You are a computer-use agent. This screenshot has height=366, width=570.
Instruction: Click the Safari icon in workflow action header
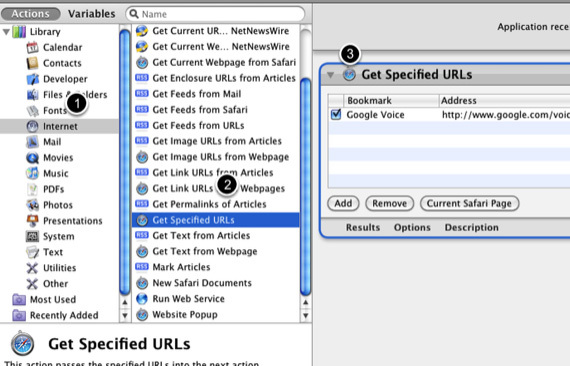[349, 75]
